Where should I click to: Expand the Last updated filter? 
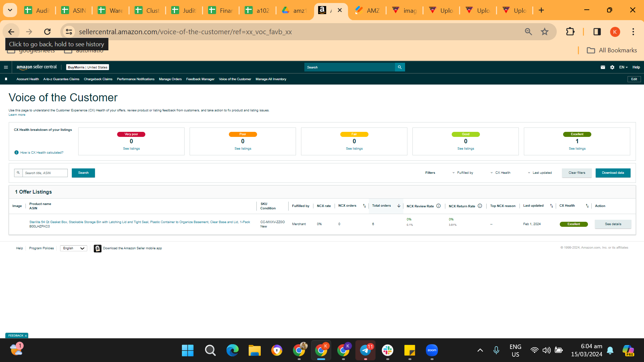click(540, 173)
